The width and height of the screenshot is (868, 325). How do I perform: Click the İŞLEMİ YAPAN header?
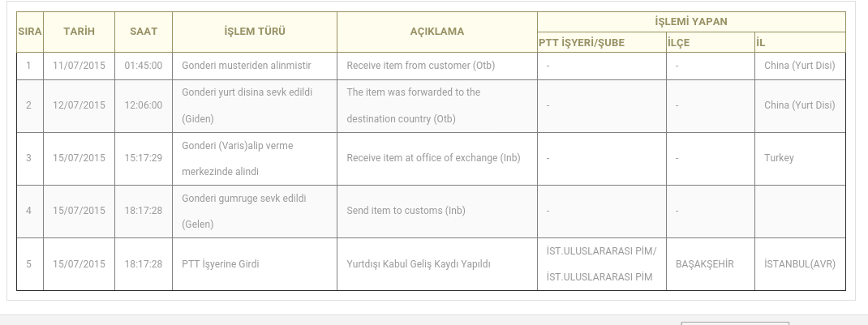(691, 22)
